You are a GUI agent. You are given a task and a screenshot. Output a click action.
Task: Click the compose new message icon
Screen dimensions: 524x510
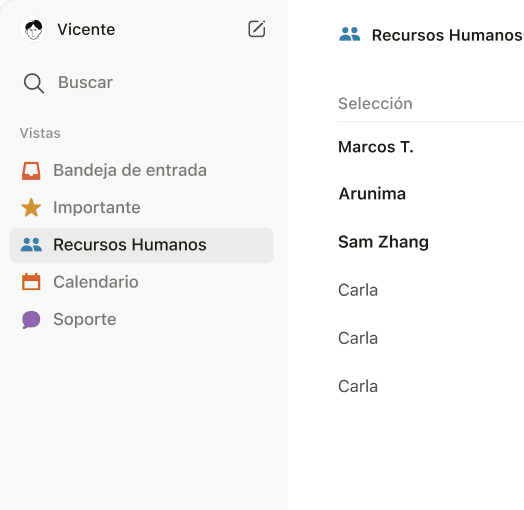coord(257,29)
